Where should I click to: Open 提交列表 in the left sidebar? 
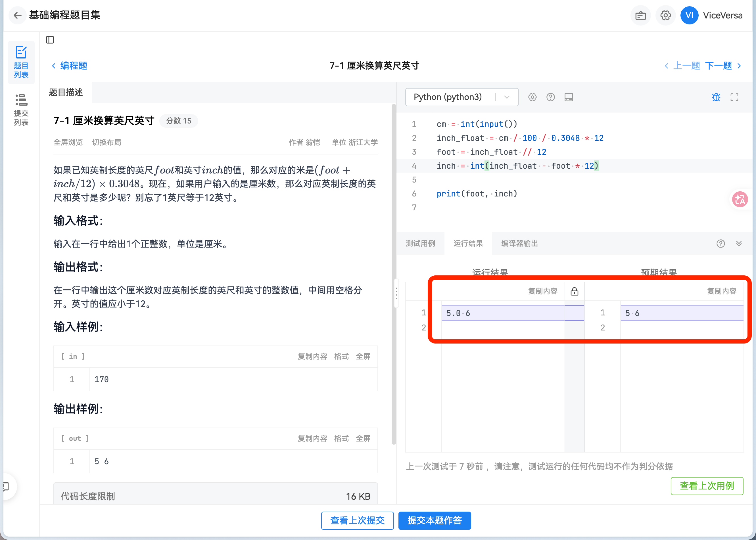[21, 110]
